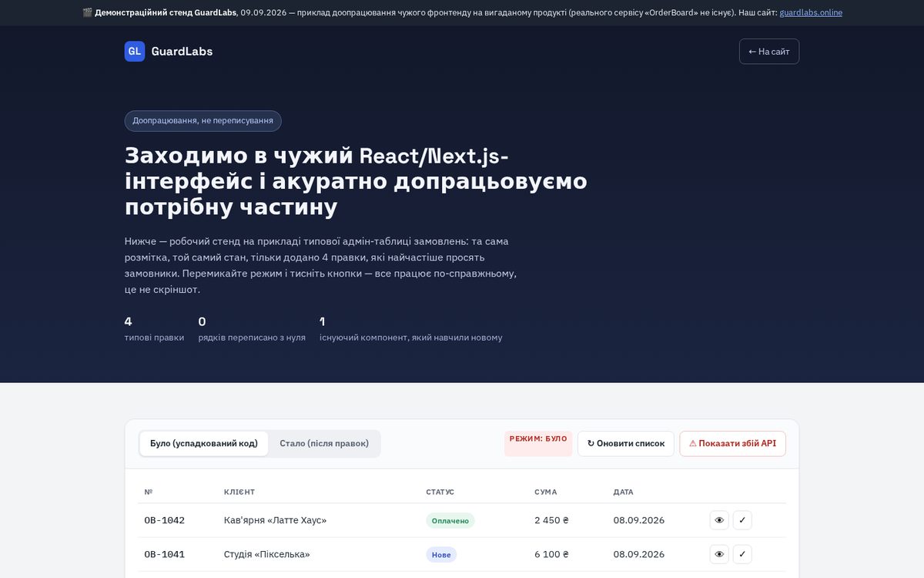Click the GuardLabs brand name
This screenshot has width=924, height=578.
point(182,52)
